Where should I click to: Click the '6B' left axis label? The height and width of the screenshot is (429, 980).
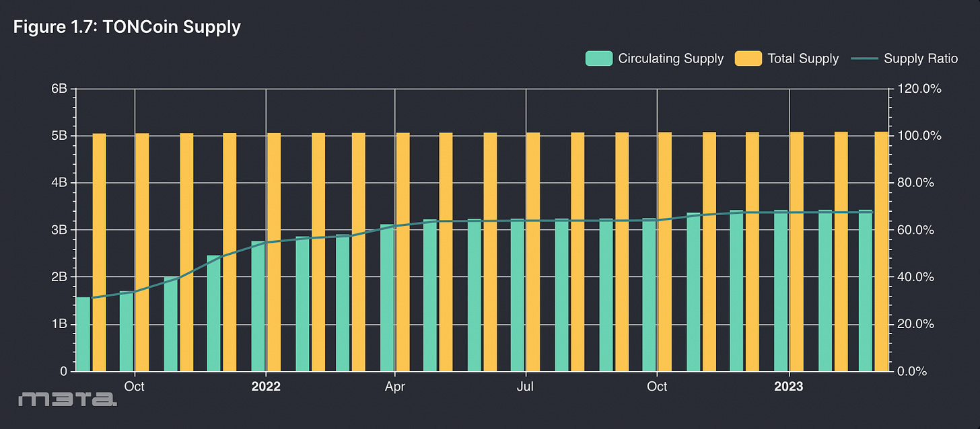coord(59,89)
